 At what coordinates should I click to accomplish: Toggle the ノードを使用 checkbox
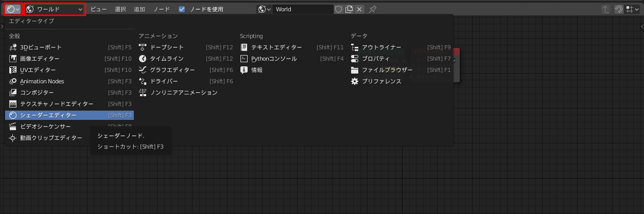click(x=182, y=9)
